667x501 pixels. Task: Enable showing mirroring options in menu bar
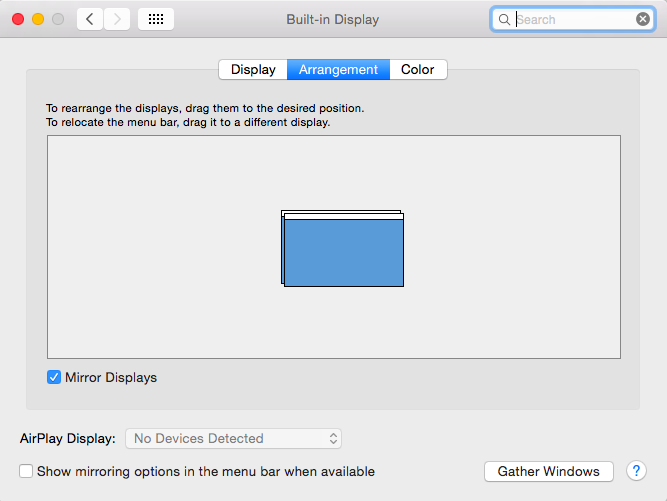(x=27, y=471)
